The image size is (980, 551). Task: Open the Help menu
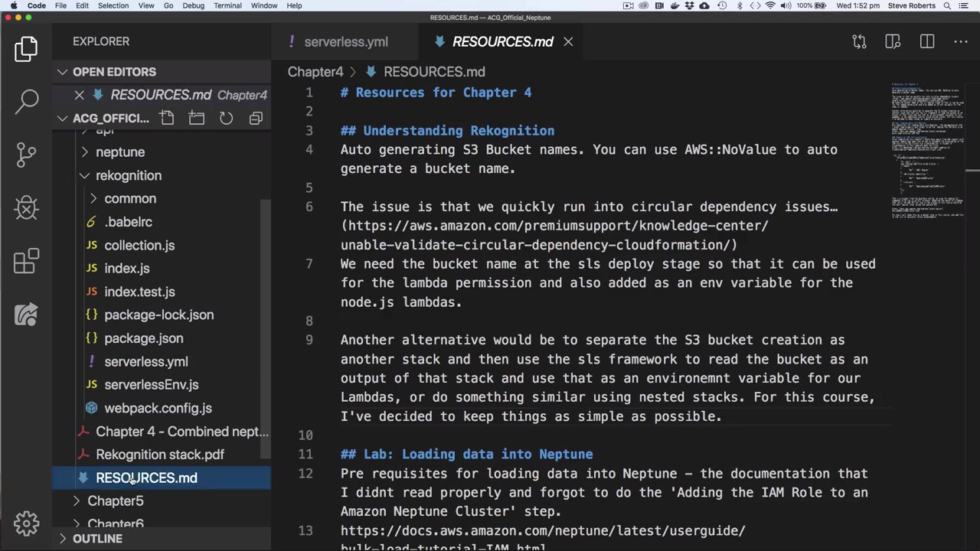pyautogui.click(x=294, y=5)
